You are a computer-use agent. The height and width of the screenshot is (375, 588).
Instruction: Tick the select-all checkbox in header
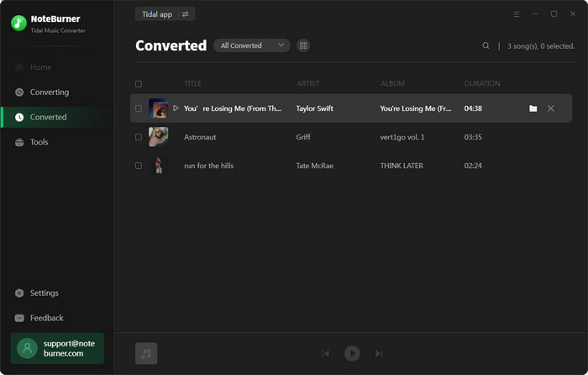(139, 84)
